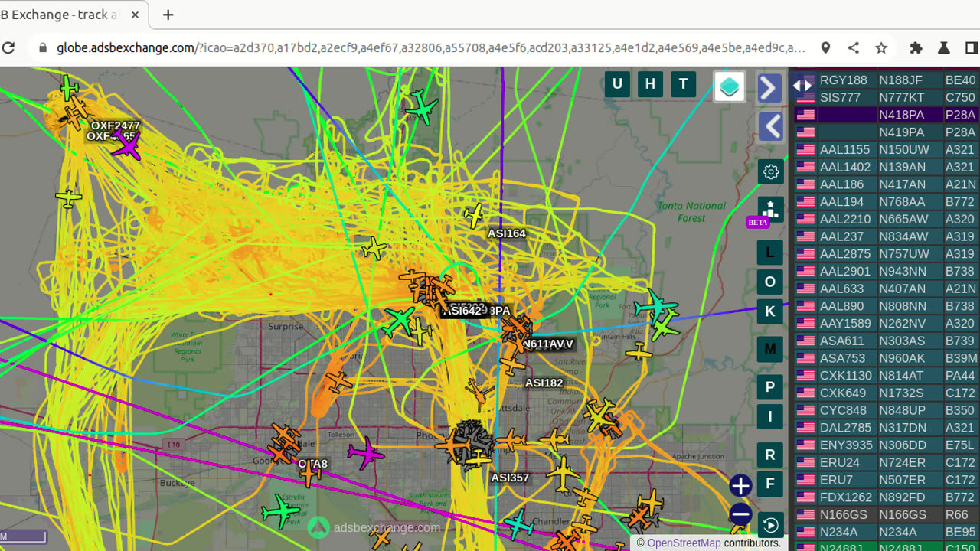
Task: Click callsign ENY3935 in the table
Action: (x=846, y=445)
